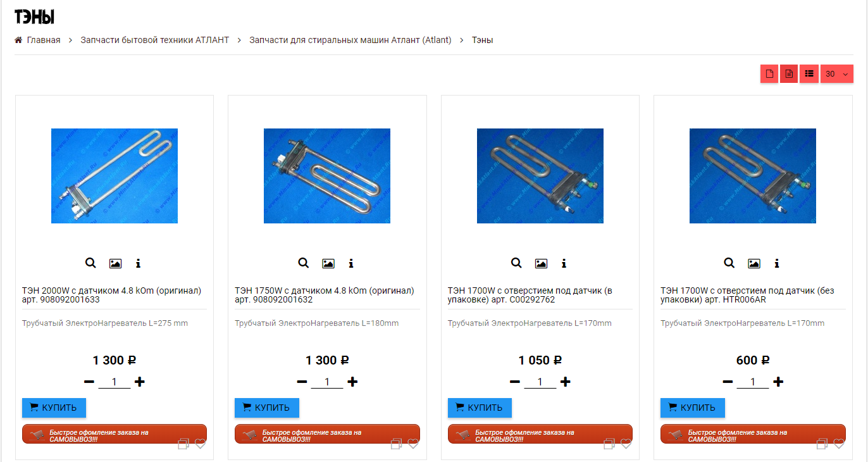
Task: Open the 30 items per page dropdown
Action: pos(836,74)
